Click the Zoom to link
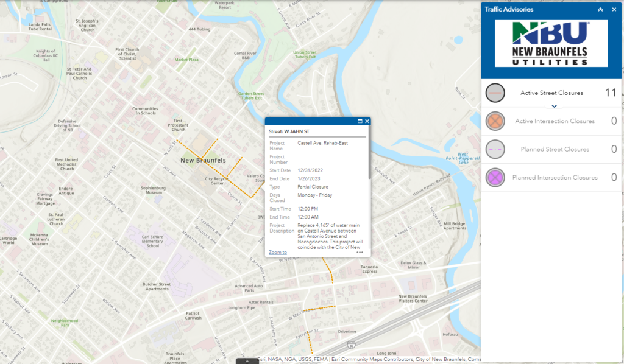The image size is (624, 364). (x=277, y=253)
